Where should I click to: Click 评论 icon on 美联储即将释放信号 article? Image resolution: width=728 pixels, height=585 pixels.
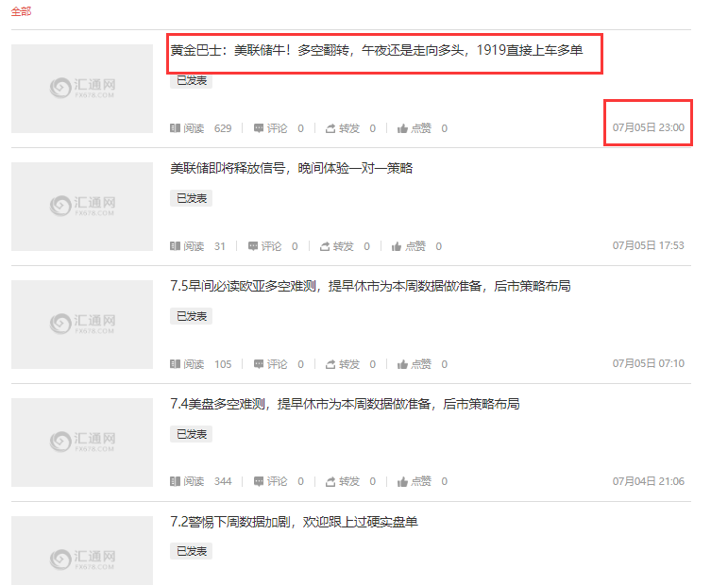[x=253, y=246]
